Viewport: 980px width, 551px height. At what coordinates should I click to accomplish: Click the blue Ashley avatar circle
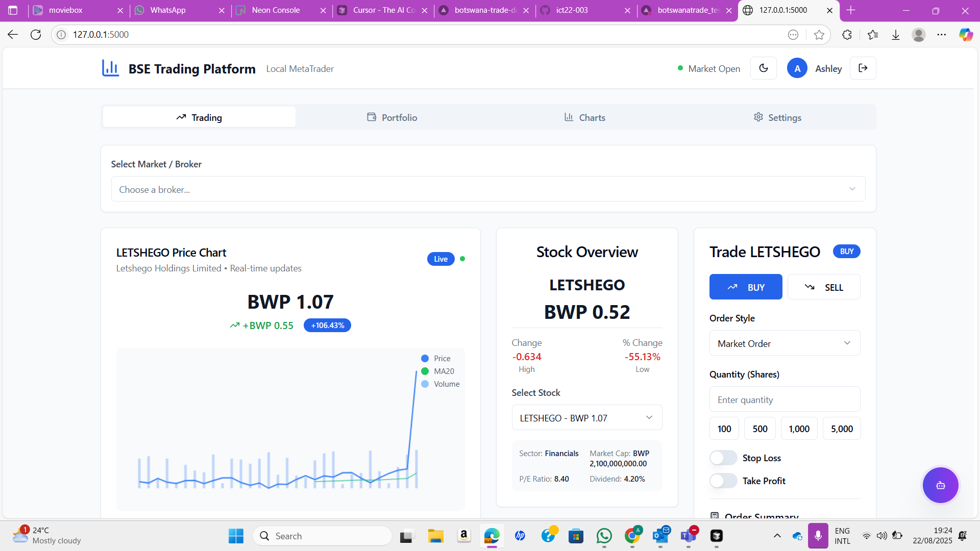point(797,68)
